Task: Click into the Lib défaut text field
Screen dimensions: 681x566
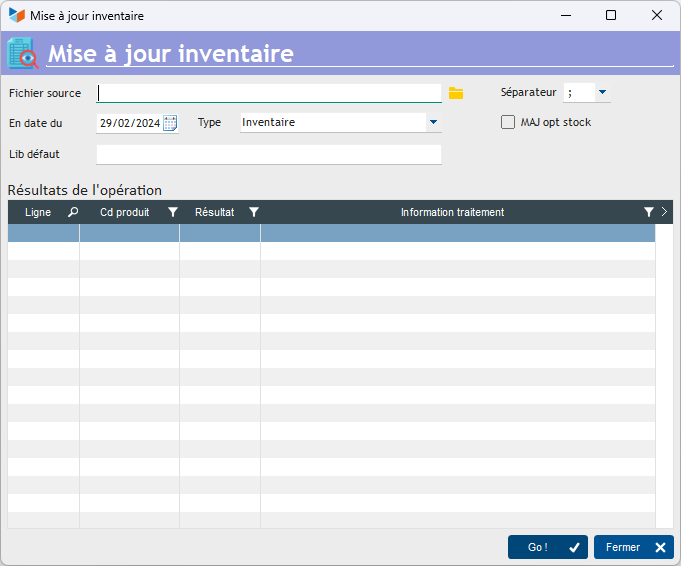Action: pos(268,154)
